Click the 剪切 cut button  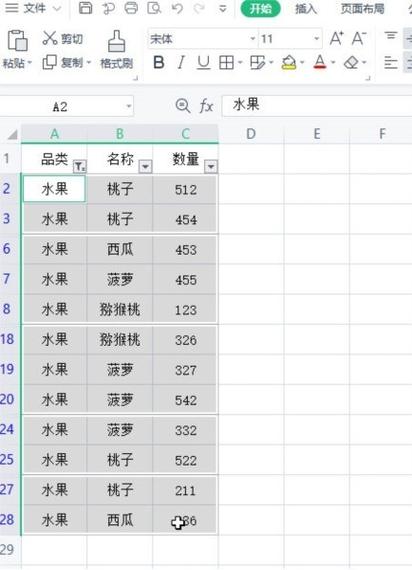pyautogui.click(x=63, y=38)
